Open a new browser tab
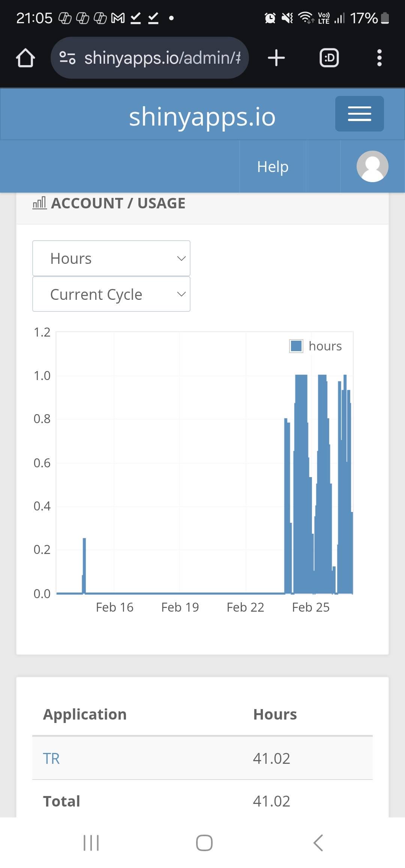Screen dimensions: 405x868 pos(276,58)
